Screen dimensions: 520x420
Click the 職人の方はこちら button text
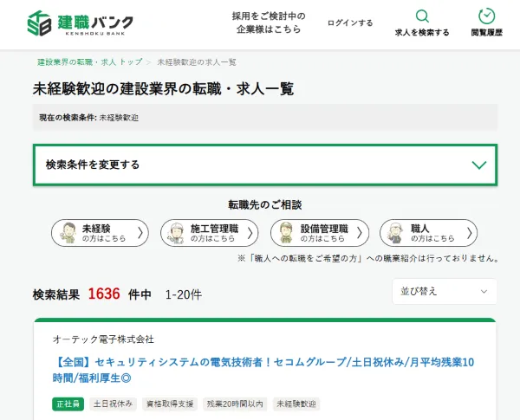pyautogui.click(x=432, y=233)
